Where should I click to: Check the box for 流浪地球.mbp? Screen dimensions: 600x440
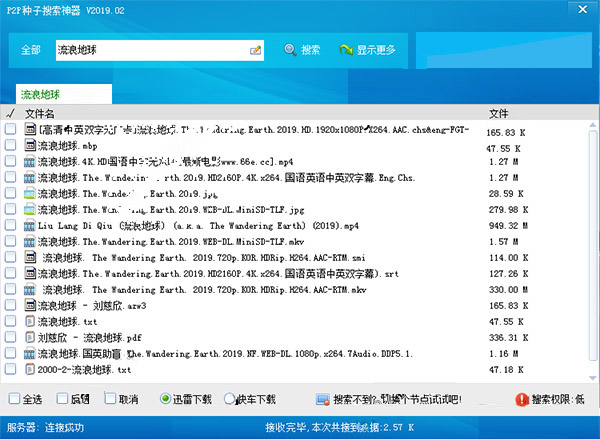pos(10,145)
